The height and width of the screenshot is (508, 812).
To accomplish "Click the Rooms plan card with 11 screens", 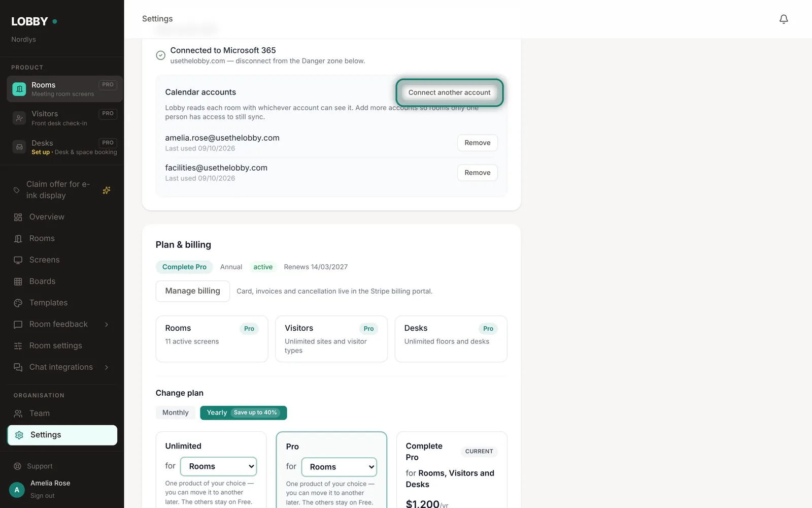I will tap(212, 339).
